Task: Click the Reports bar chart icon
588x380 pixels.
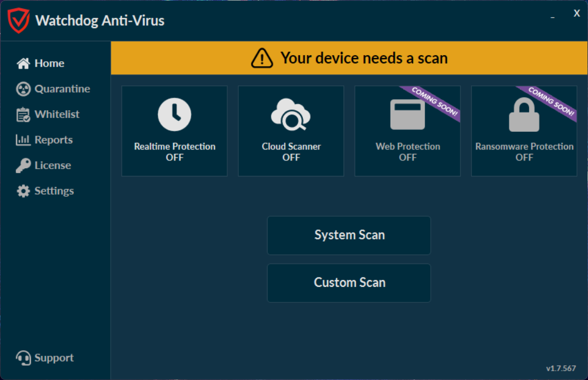Action: (23, 140)
